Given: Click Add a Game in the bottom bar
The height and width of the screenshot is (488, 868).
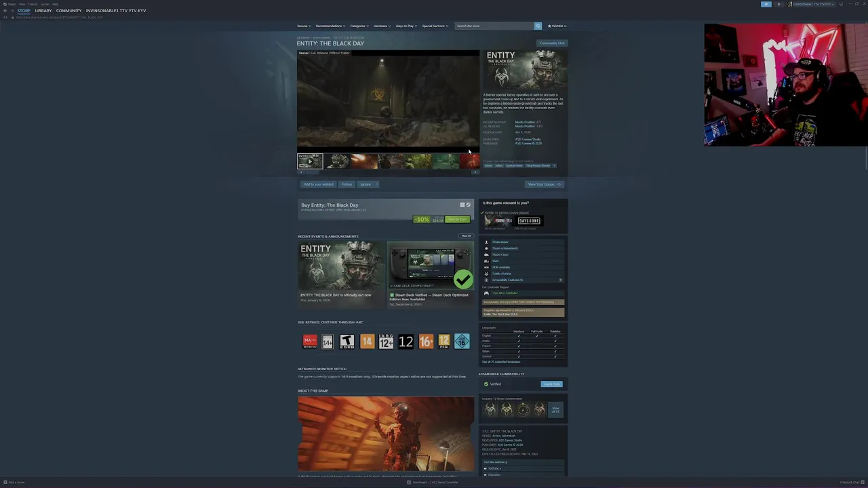Looking at the screenshot, I should [x=14, y=483].
